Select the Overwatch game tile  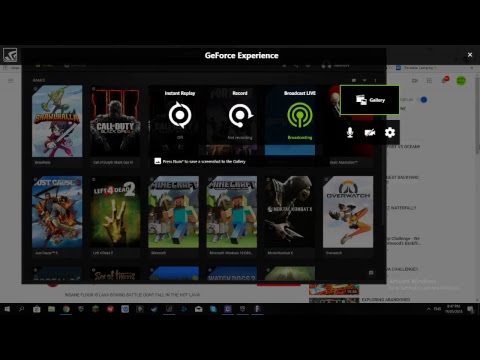[x=348, y=212]
